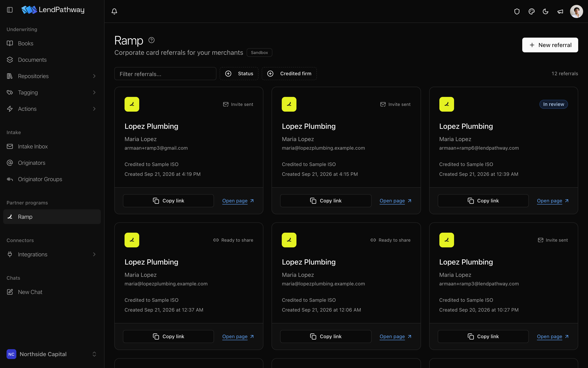Image resolution: width=588 pixels, height=368 pixels.
Task: Copy link for armaan+ramp3@lendpathway.com referral
Action: [x=483, y=337]
